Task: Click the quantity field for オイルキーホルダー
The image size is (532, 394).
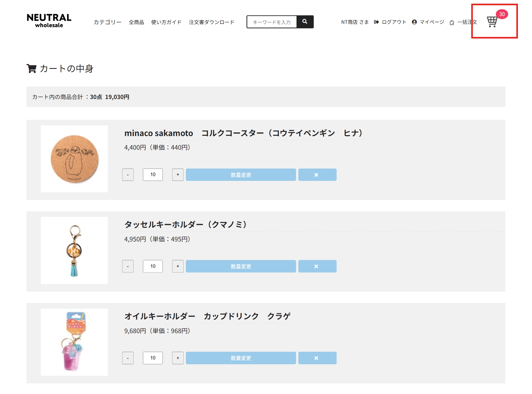Action: [x=153, y=358]
